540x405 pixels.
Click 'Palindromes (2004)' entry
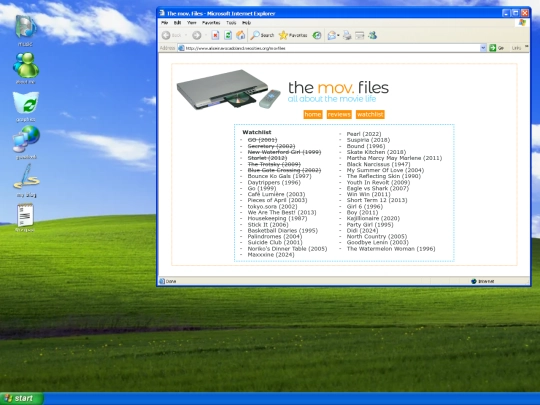[274, 237]
